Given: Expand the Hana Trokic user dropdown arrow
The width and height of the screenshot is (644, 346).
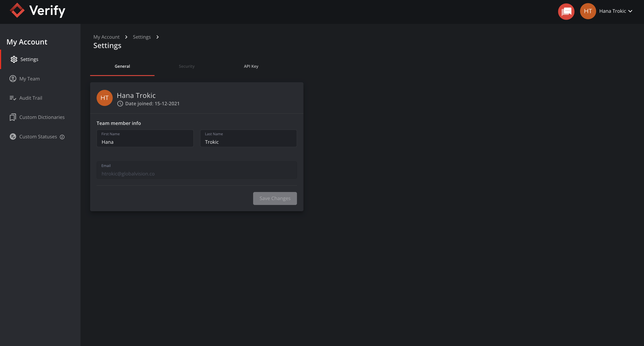Looking at the screenshot, I should tap(630, 11).
